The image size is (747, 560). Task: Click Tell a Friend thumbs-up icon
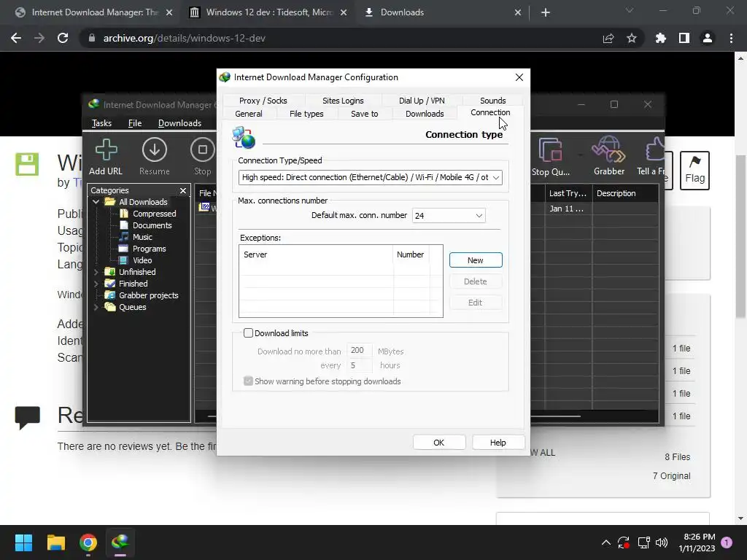point(654,149)
